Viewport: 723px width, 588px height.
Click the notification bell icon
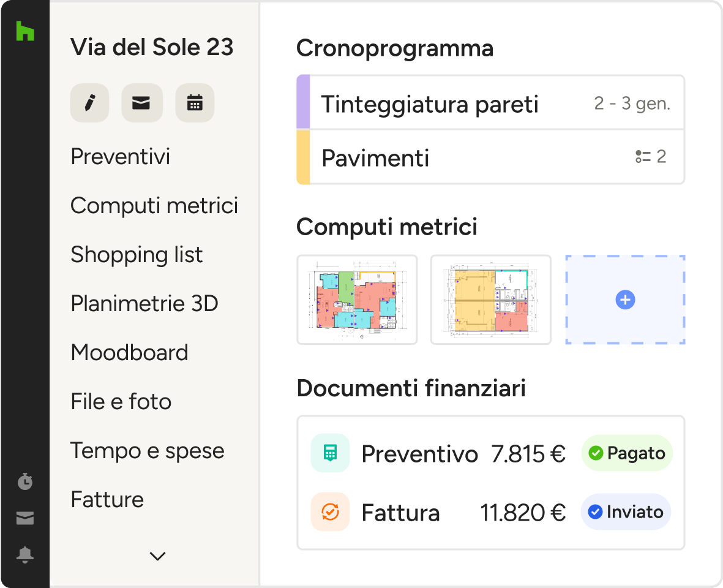pyautogui.click(x=25, y=555)
